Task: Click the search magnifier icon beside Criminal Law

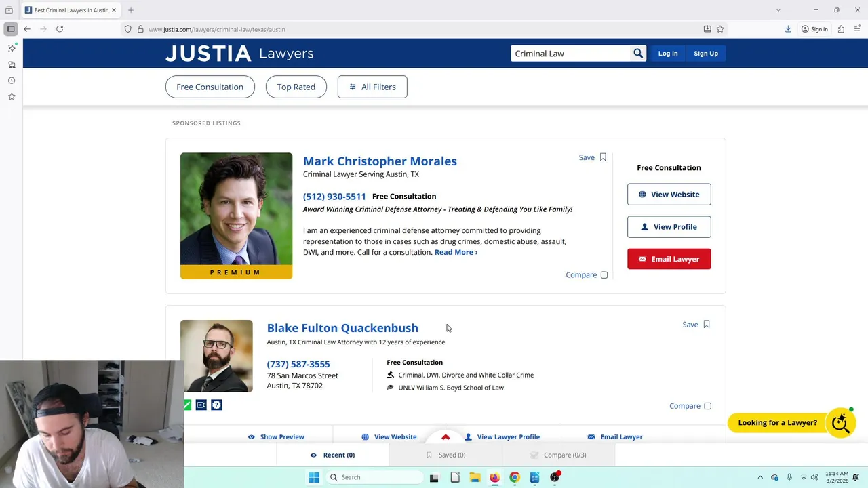Action: pos(638,54)
